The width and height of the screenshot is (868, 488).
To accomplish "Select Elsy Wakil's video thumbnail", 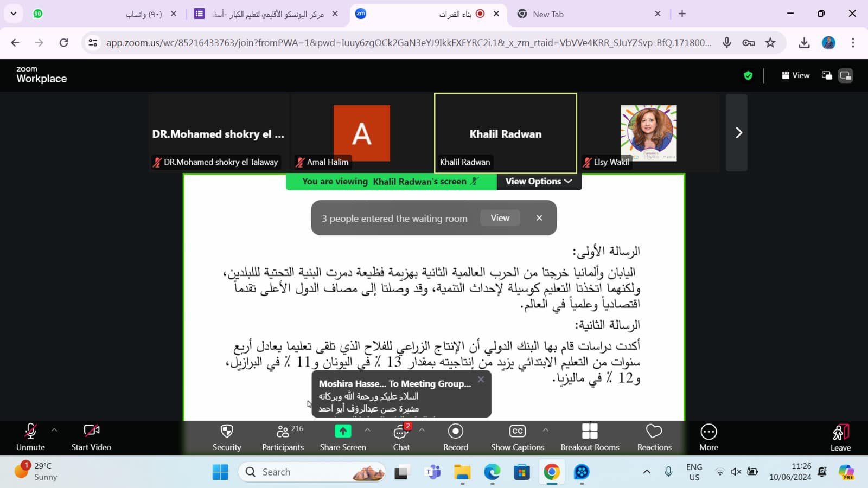I will tap(648, 133).
